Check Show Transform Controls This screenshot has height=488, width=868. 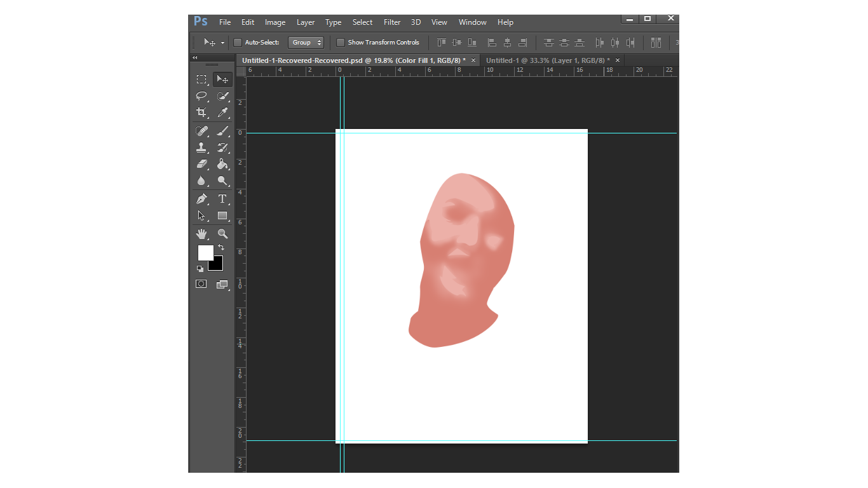(x=341, y=43)
